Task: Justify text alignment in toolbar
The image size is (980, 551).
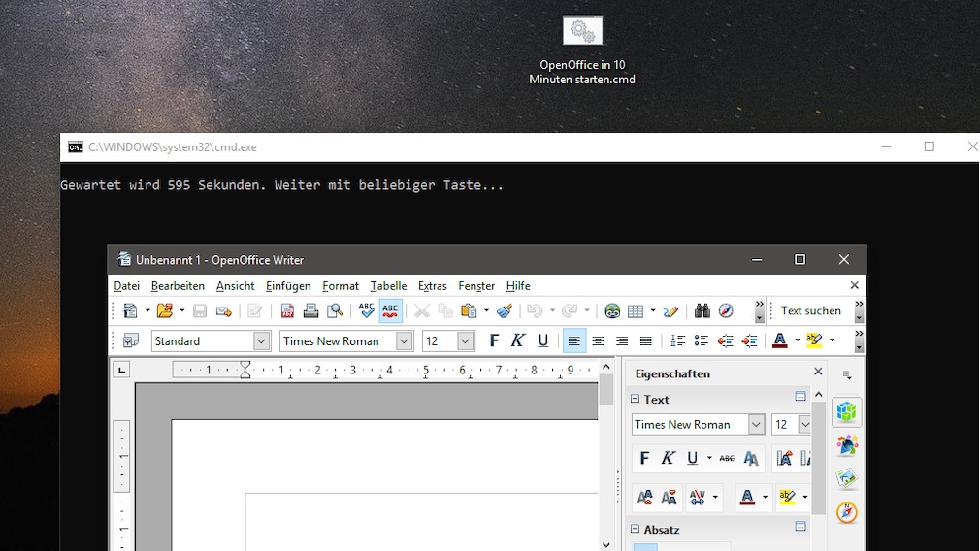Action: tap(645, 340)
